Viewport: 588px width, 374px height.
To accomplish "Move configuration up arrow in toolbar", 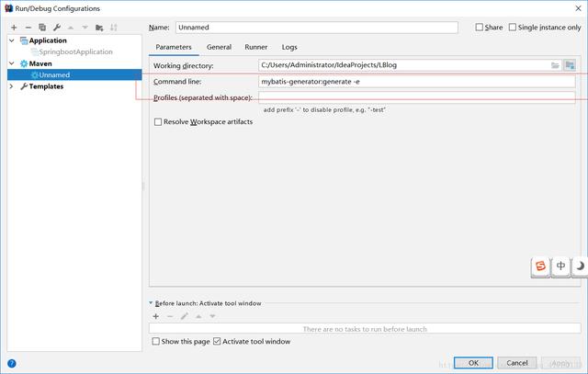I will (x=71, y=28).
